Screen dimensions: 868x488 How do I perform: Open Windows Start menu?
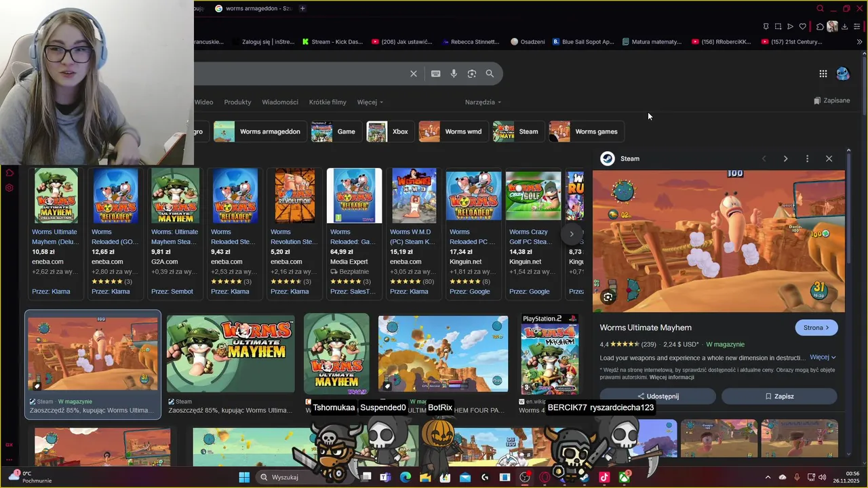point(244,477)
